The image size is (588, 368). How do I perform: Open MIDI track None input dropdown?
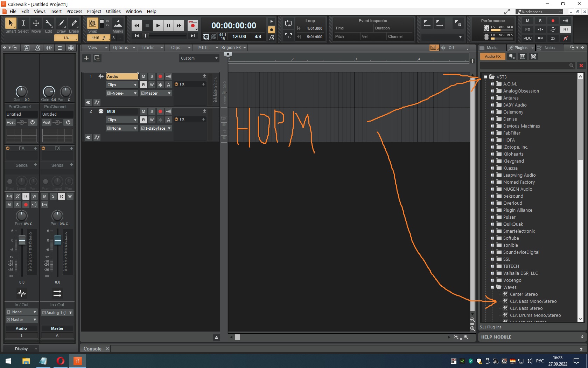click(122, 128)
